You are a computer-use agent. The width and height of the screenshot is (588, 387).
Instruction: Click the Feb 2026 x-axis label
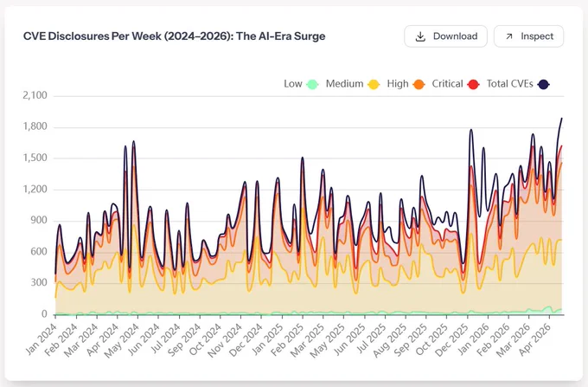click(494, 339)
